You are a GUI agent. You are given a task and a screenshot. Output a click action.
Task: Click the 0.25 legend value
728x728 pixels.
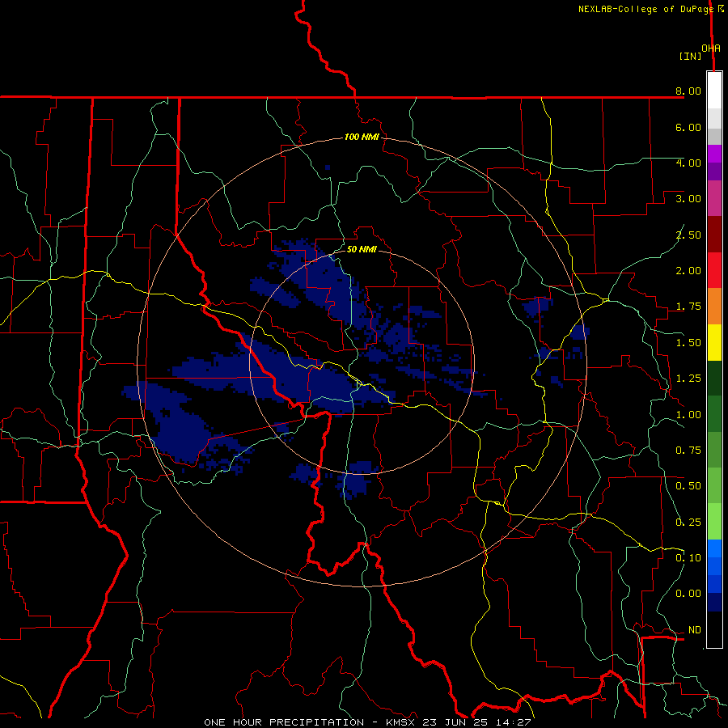(688, 523)
